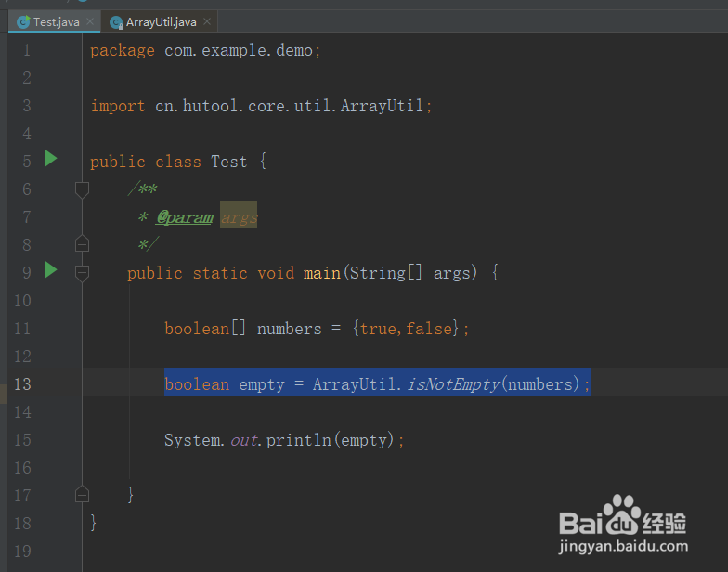Click 'String[]' parameter type on line 9
The image size is (728, 572).
click(x=386, y=273)
